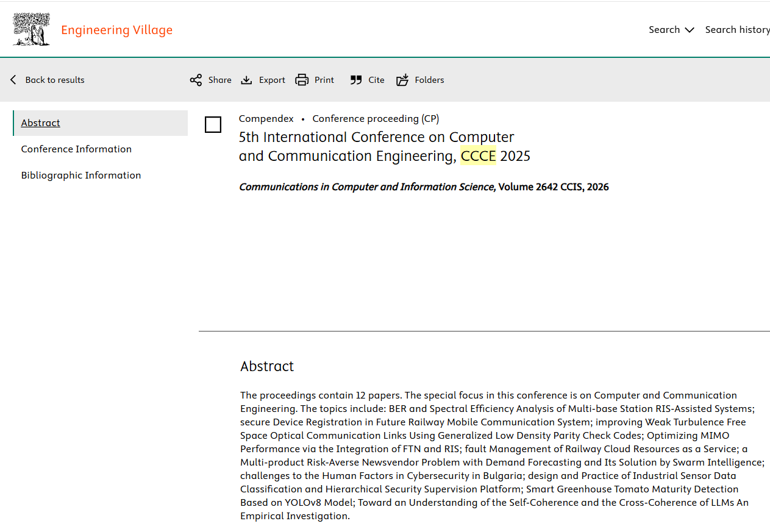Click the Cite quotation marks icon
Image resolution: width=770 pixels, height=532 pixels.
click(356, 80)
